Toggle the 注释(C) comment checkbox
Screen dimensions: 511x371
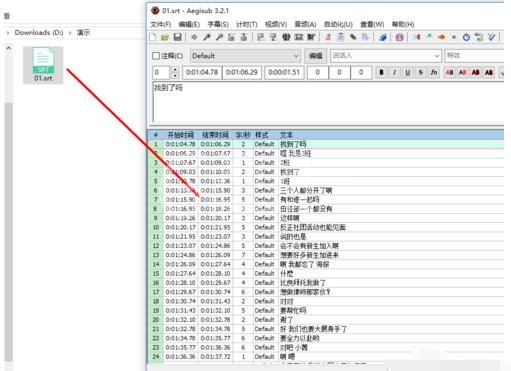(156, 56)
